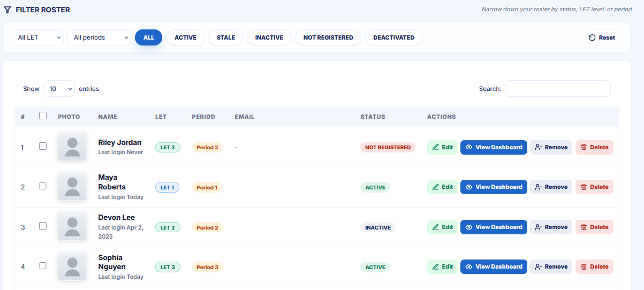Viewport: 644px width, 290px height.
Task: Edit Devon Lee's record
Action: [442, 227]
